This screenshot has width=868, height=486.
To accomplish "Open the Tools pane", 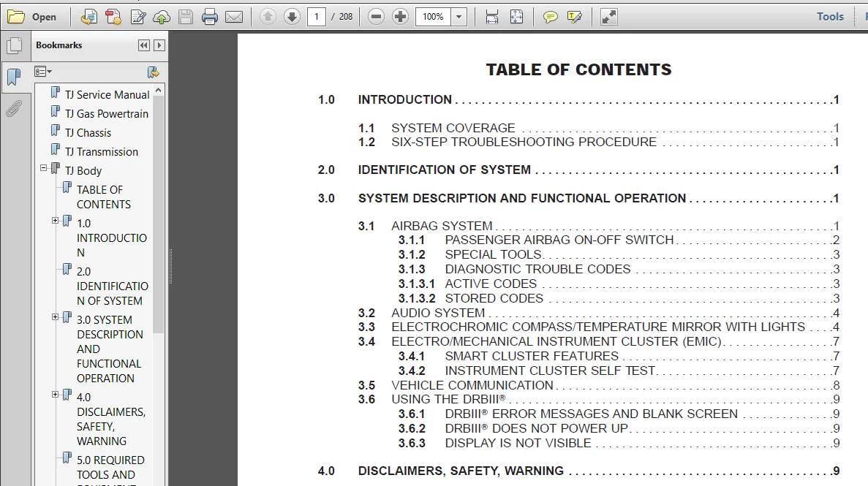I will click(830, 17).
